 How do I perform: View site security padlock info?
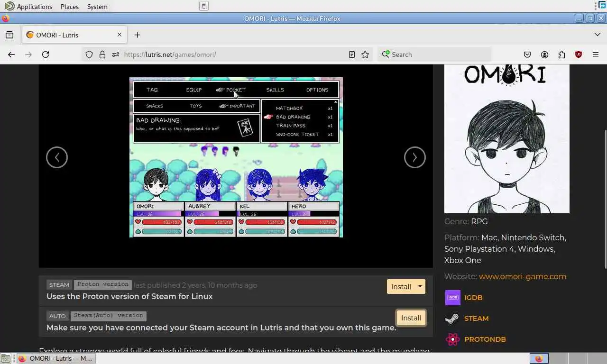tap(102, 55)
